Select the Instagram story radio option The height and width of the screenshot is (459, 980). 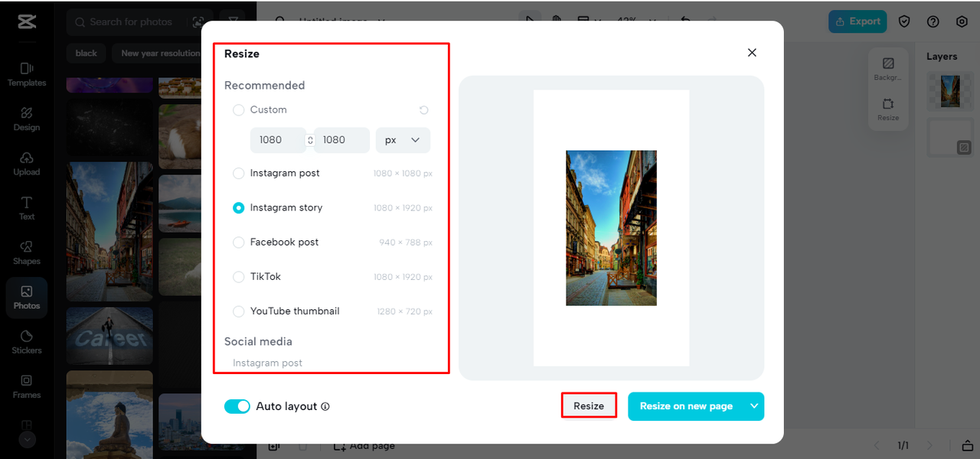[x=239, y=208]
